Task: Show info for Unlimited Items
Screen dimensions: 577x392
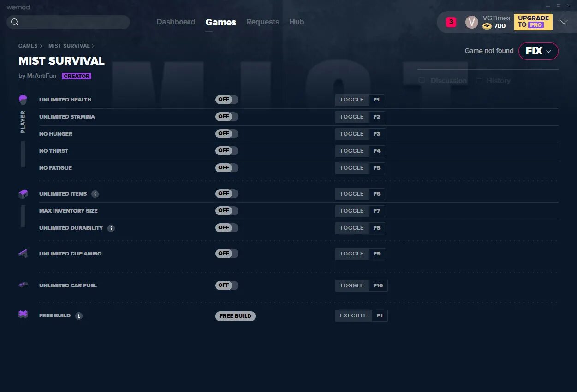Action: [95, 194]
